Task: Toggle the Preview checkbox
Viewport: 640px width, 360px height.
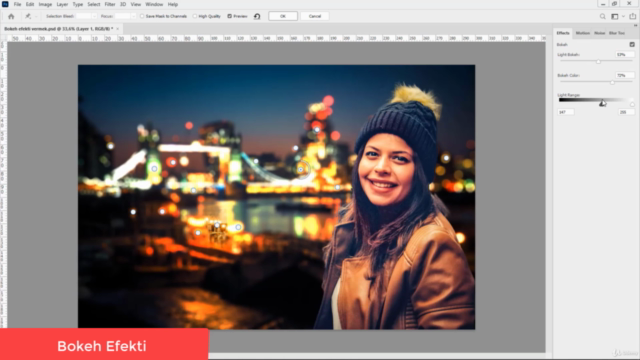Action: [x=229, y=16]
